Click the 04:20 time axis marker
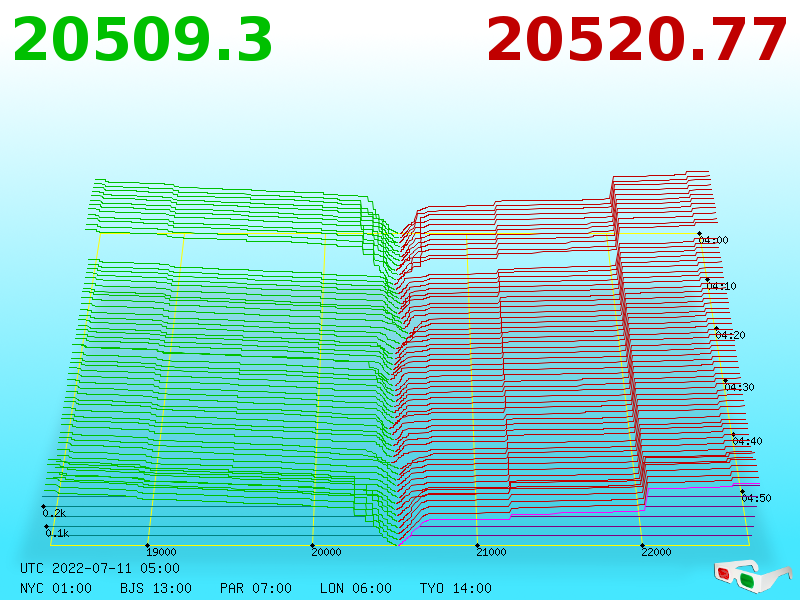800x600 pixels. pyautogui.click(x=731, y=335)
